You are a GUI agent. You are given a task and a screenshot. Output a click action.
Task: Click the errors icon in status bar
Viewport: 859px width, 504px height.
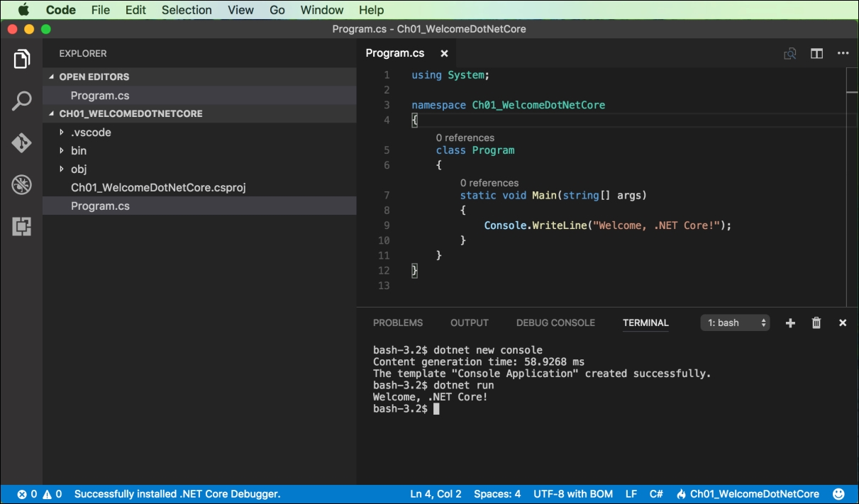pyautogui.click(x=22, y=494)
